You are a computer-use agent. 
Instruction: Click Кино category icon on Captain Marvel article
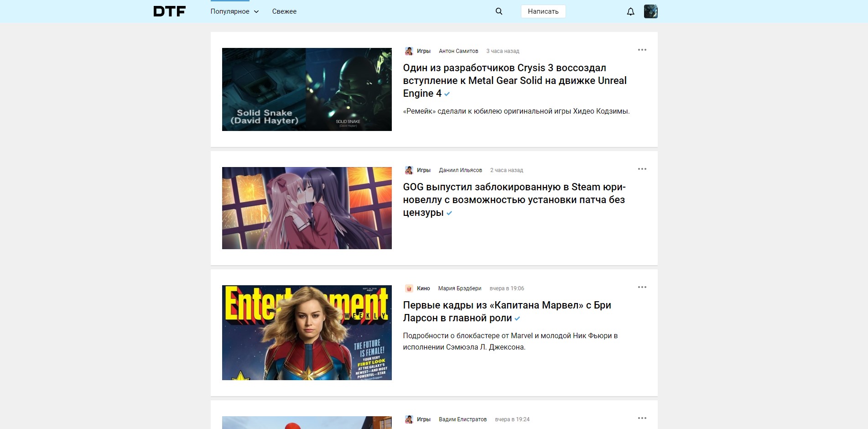click(409, 288)
